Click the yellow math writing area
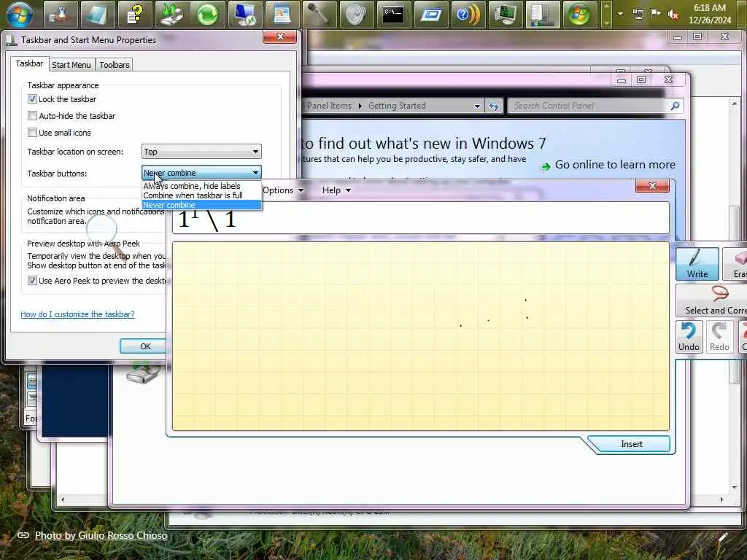747x560 pixels. 421,336
